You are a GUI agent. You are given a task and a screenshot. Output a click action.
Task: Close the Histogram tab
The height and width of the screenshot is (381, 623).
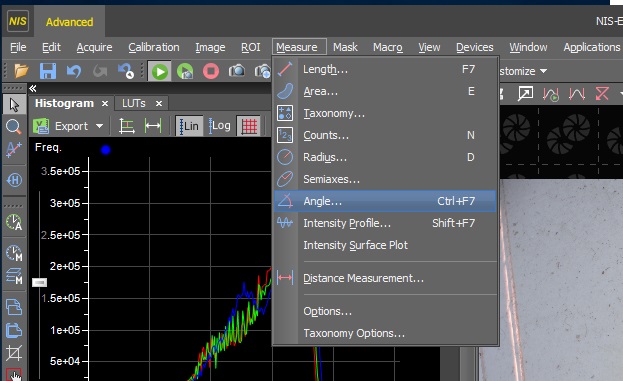click(105, 104)
